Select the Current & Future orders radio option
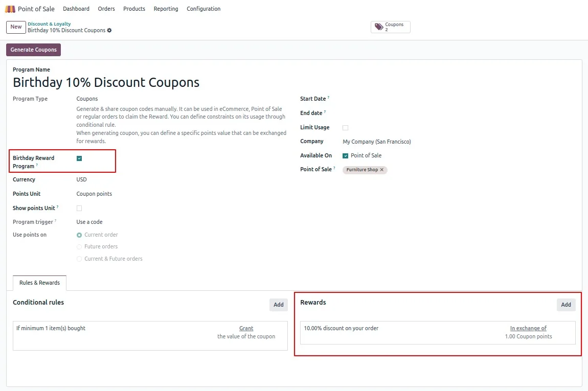 pyautogui.click(x=79, y=259)
